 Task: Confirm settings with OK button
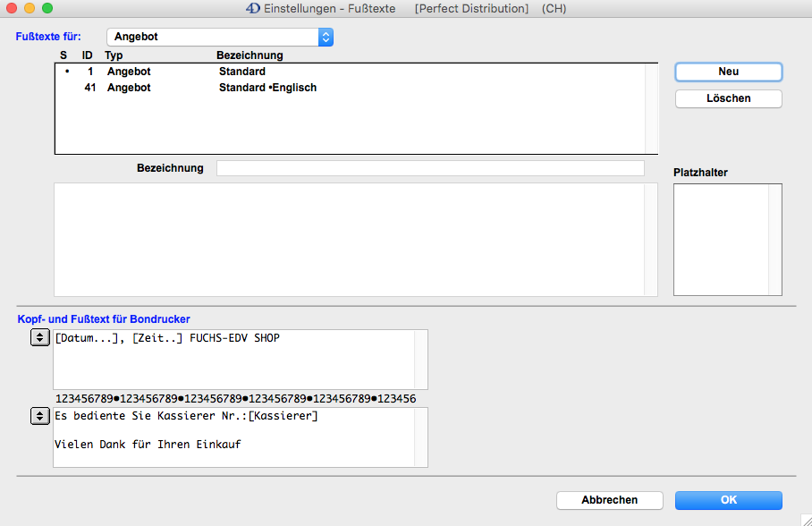click(728, 500)
